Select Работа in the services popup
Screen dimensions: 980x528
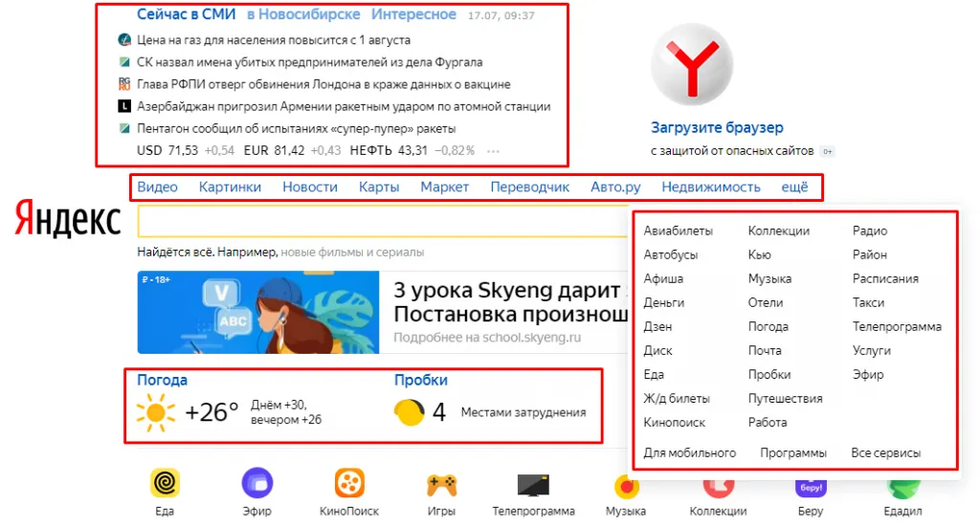click(768, 423)
